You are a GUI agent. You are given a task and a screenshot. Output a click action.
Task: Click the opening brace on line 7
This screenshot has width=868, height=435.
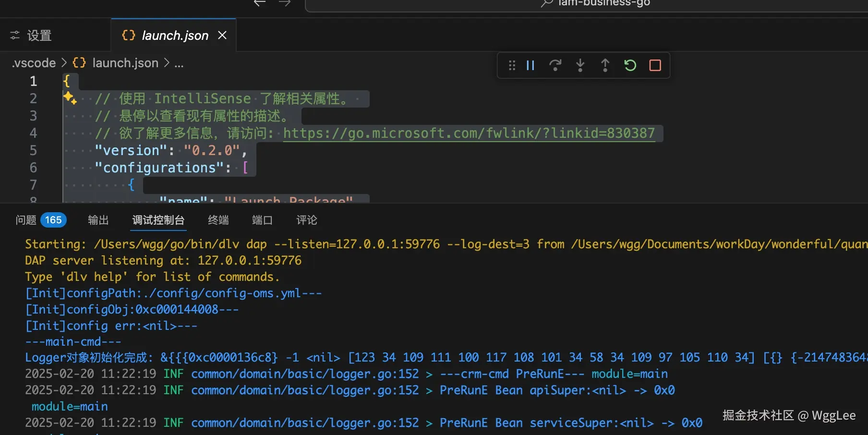click(131, 185)
